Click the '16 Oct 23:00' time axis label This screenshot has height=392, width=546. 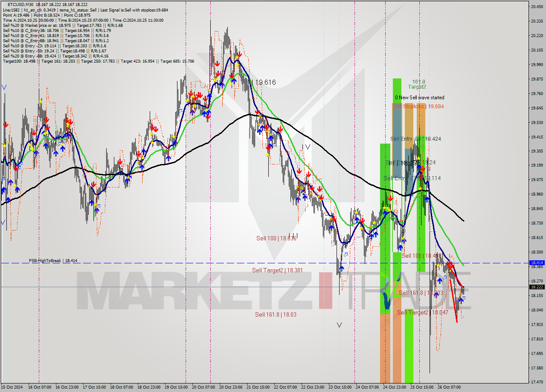(x=67, y=387)
